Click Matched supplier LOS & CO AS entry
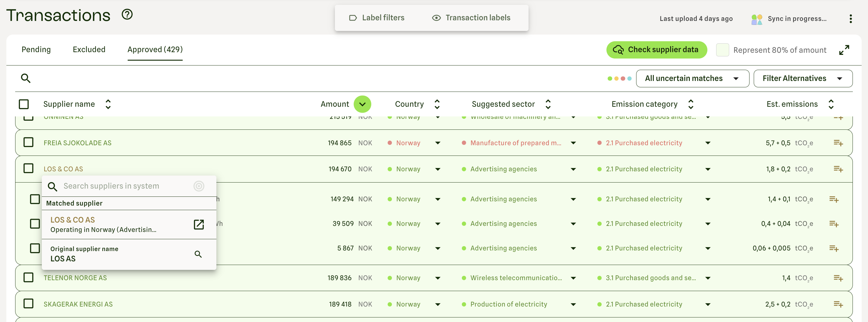868x322 pixels. (x=129, y=225)
